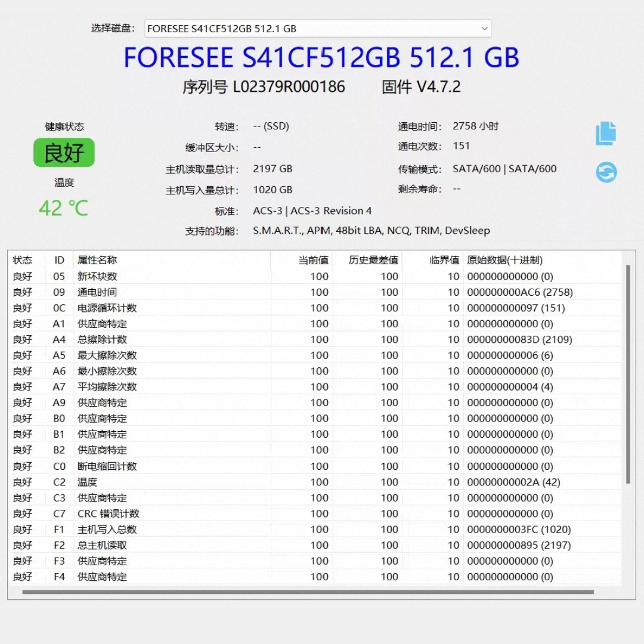Click raw value 00000000083D (2109)
Screen dimensions: 644x644
click(x=519, y=339)
